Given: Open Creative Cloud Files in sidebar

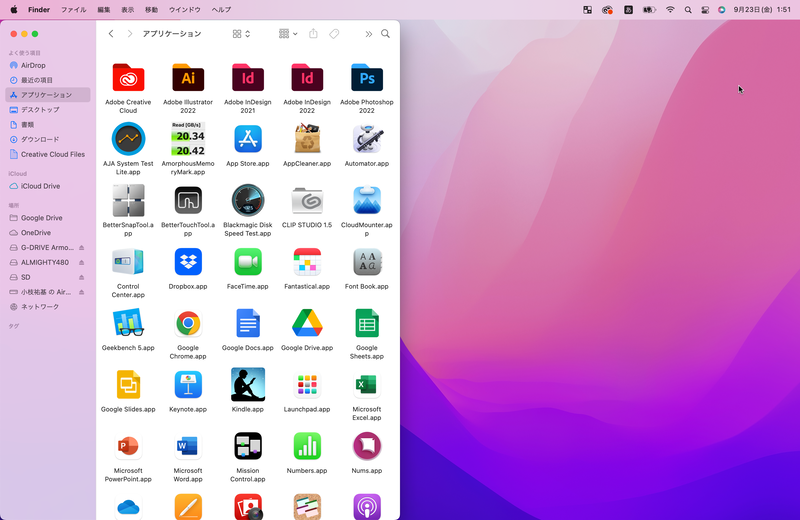Looking at the screenshot, I should [48, 154].
